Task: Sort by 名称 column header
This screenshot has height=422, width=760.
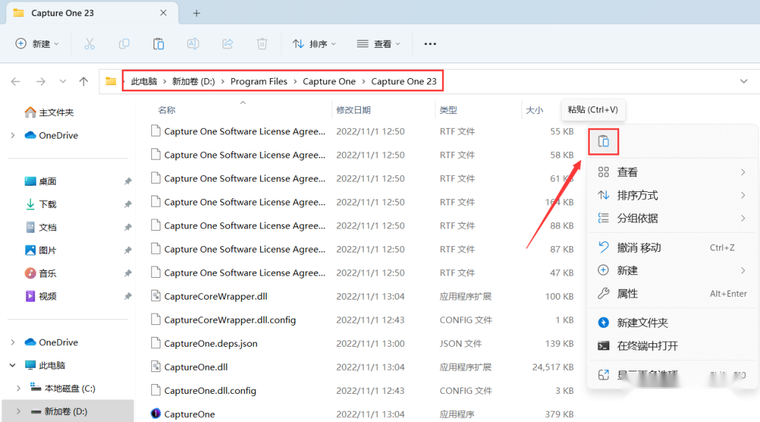Action: click(167, 110)
